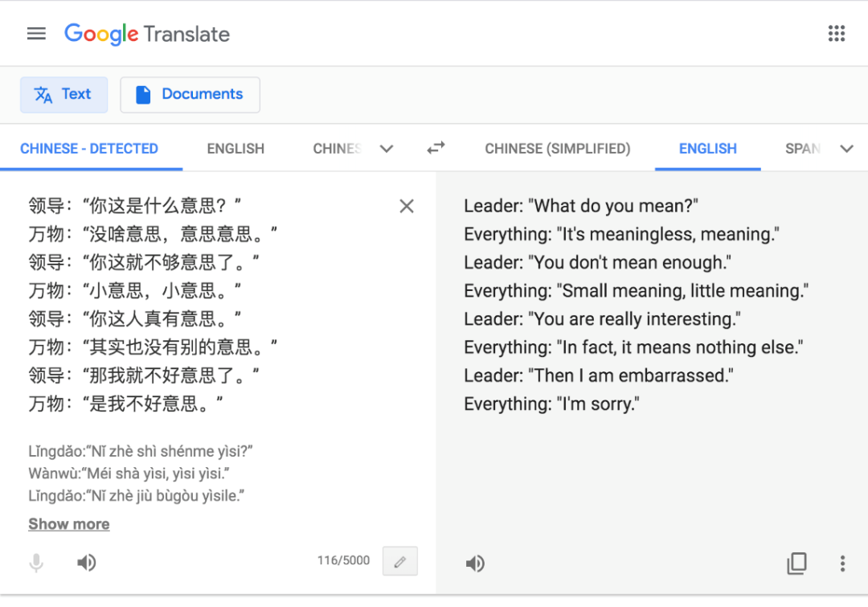Switch to Documents translation mode
Viewport: 868px width, 607px height.
point(190,95)
